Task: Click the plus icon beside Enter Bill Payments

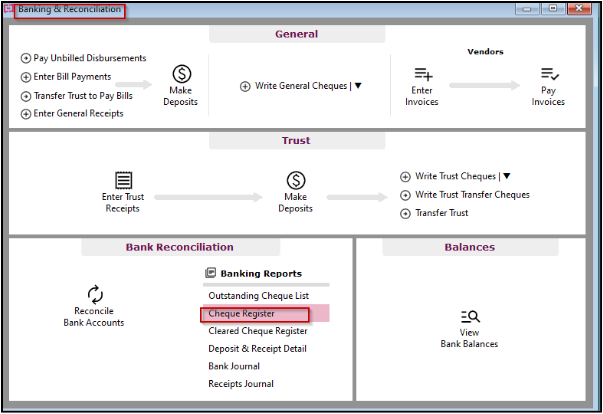Action: 25,77
